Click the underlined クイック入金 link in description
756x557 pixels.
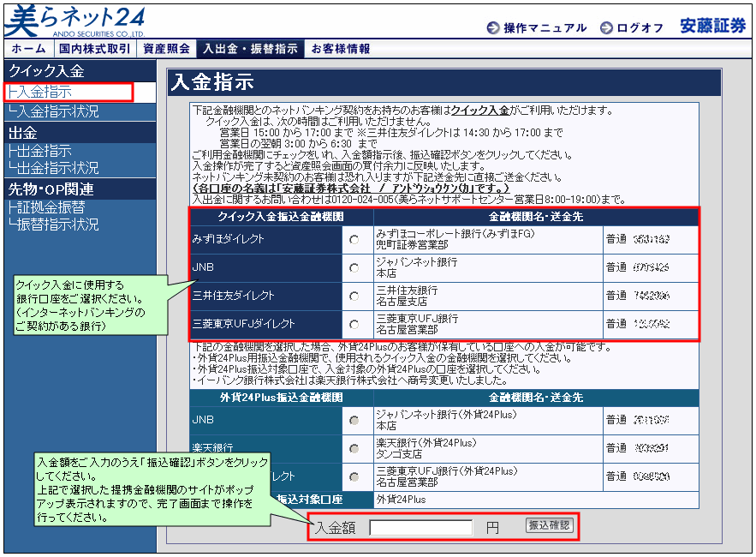(x=479, y=111)
